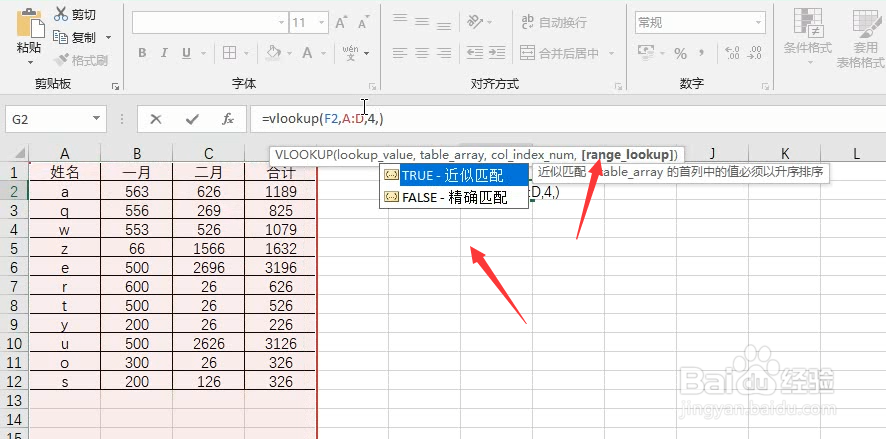The image size is (886, 439).
Task: Open the font size dropdown
Action: [322, 23]
